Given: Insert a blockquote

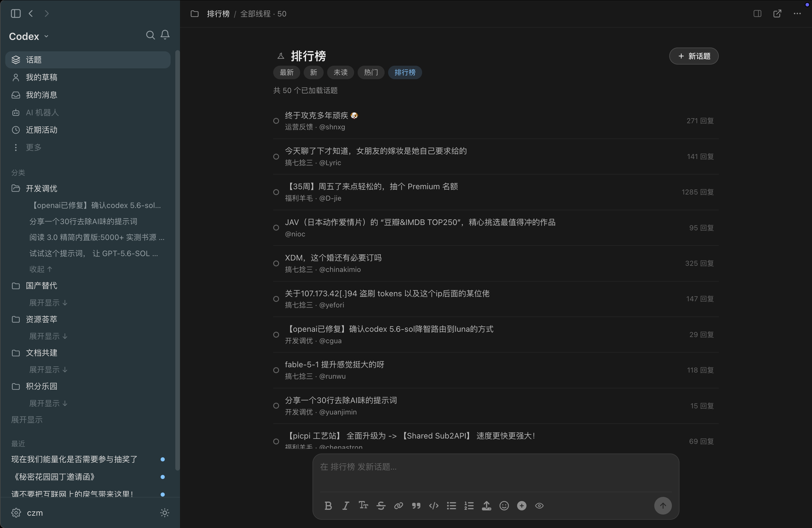Looking at the screenshot, I should (x=416, y=505).
